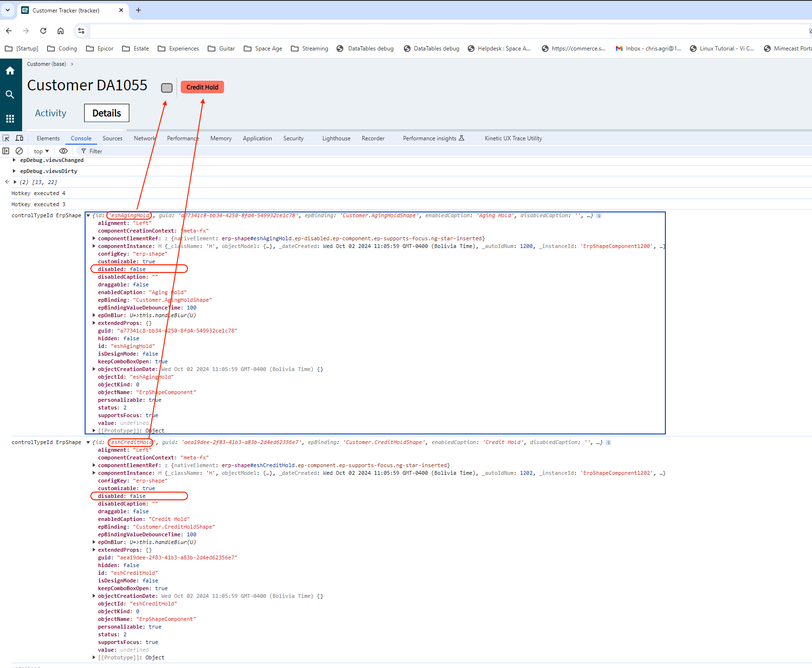This screenshot has height=668, width=812.
Task: Clear console with the clear icon
Action: click(19, 151)
